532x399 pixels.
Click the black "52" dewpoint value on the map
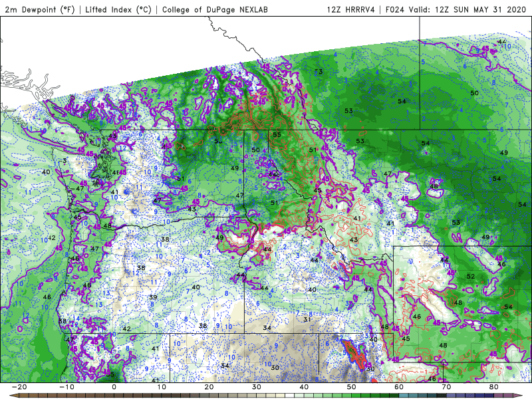coord(471,276)
